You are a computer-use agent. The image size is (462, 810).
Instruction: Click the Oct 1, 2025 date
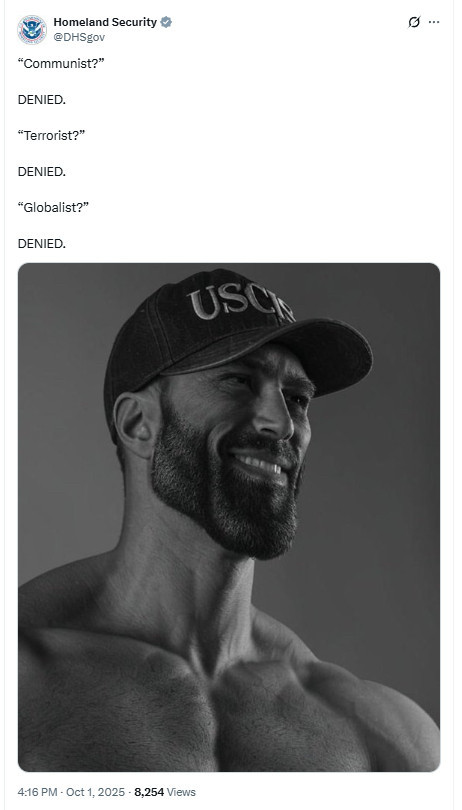[x=96, y=792]
